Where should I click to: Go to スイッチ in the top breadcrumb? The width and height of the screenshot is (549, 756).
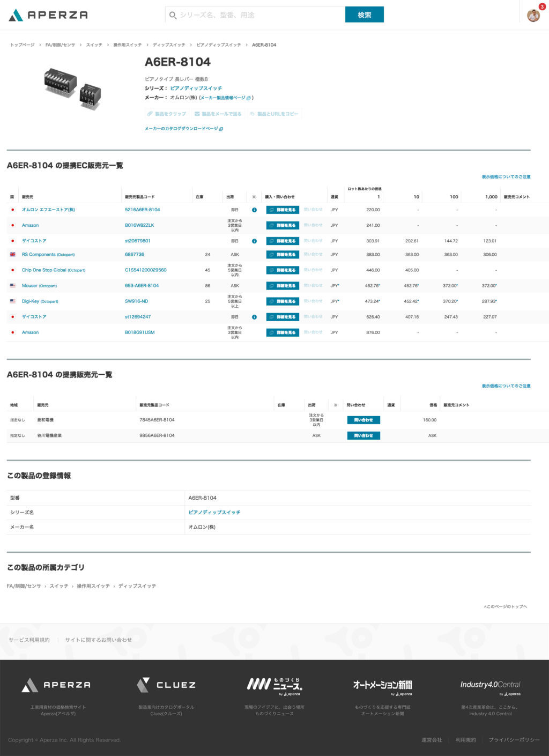(94, 45)
